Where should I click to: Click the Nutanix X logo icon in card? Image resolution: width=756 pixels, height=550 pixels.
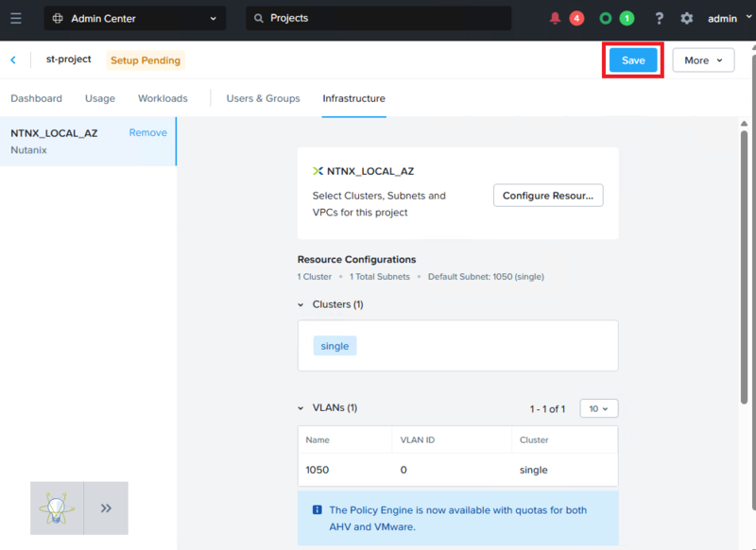318,171
